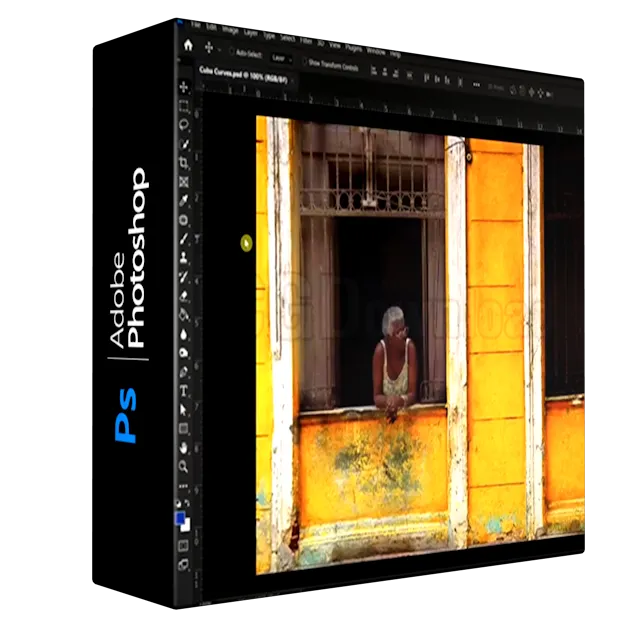Open the Move tool preset picker arrow
This screenshot has height=630, width=630.
(219, 51)
